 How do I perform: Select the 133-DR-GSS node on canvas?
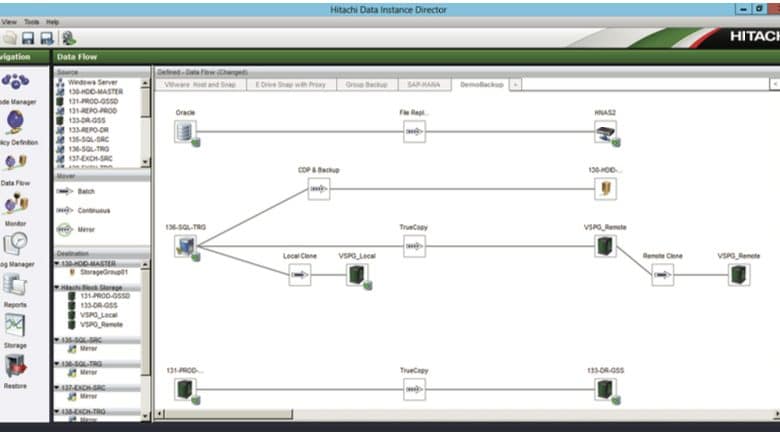coord(605,390)
